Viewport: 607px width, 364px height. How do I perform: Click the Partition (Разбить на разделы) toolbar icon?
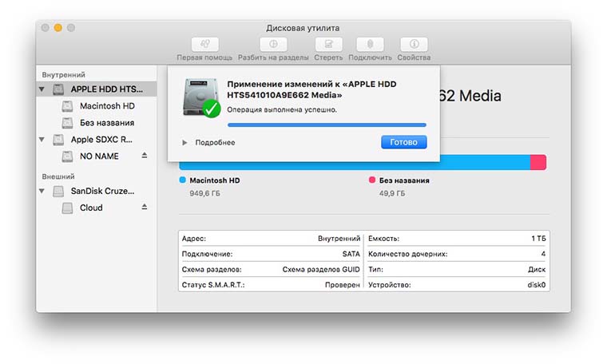273,44
